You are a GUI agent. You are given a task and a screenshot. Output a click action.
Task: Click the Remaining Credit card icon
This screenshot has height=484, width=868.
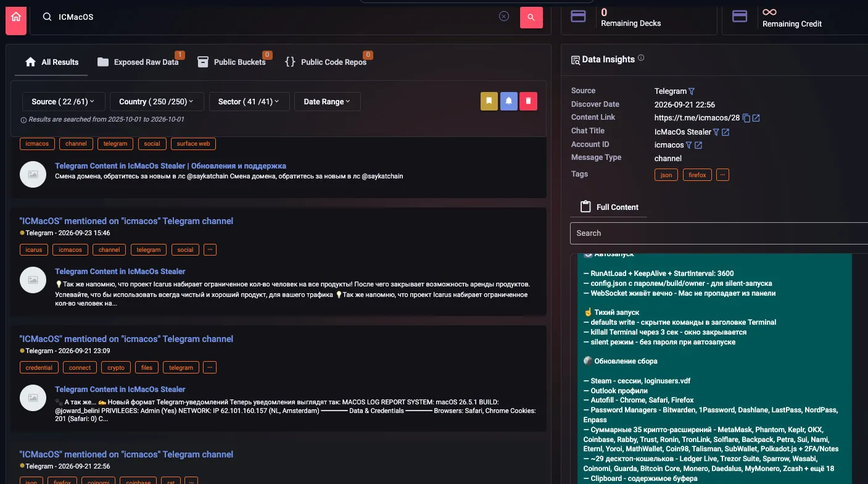point(739,16)
